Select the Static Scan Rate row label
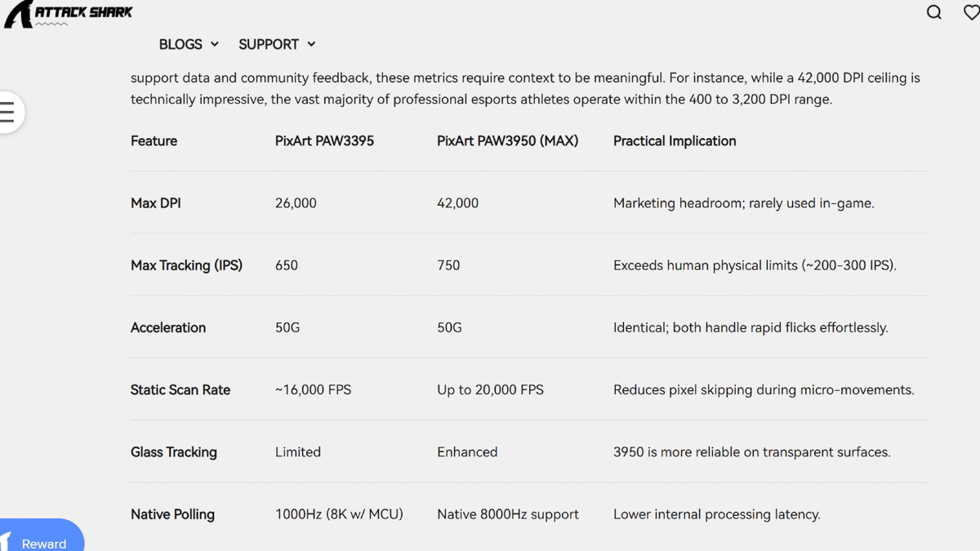The image size is (980, 551). click(x=180, y=389)
